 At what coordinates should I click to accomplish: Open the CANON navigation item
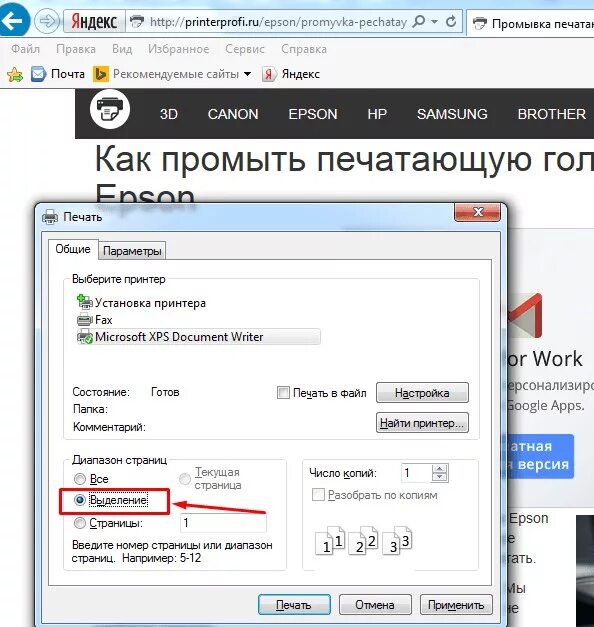point(233,114)
